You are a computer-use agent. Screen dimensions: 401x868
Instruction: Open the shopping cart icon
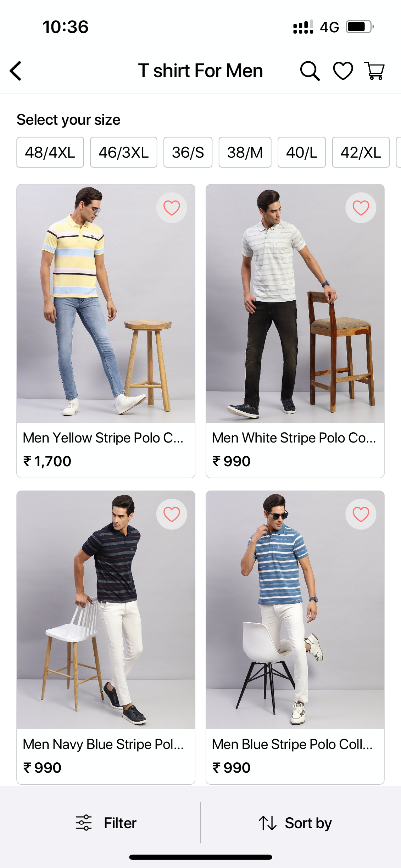click(374, 71)
